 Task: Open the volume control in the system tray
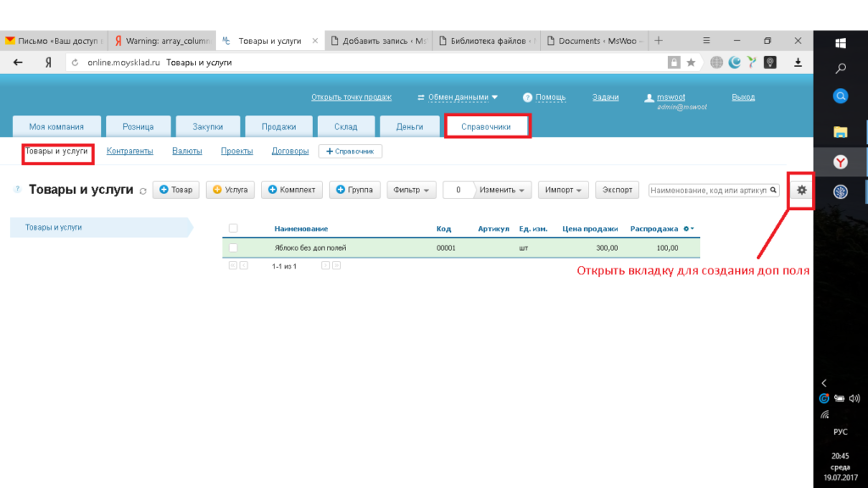(x=854, y=398)
